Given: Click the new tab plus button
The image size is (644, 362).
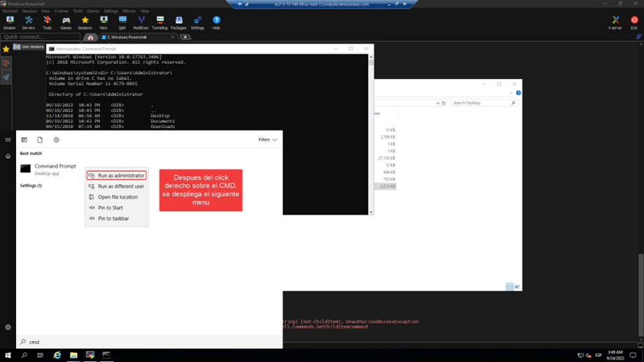Looking at the screenshot, I should point(185,37).
